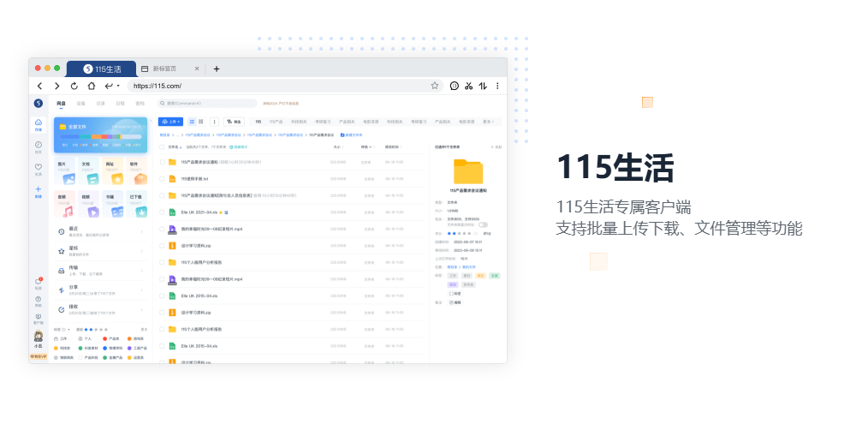Open the dropdown beside the return arrow
868x442 pixels.
pos(118,86)
